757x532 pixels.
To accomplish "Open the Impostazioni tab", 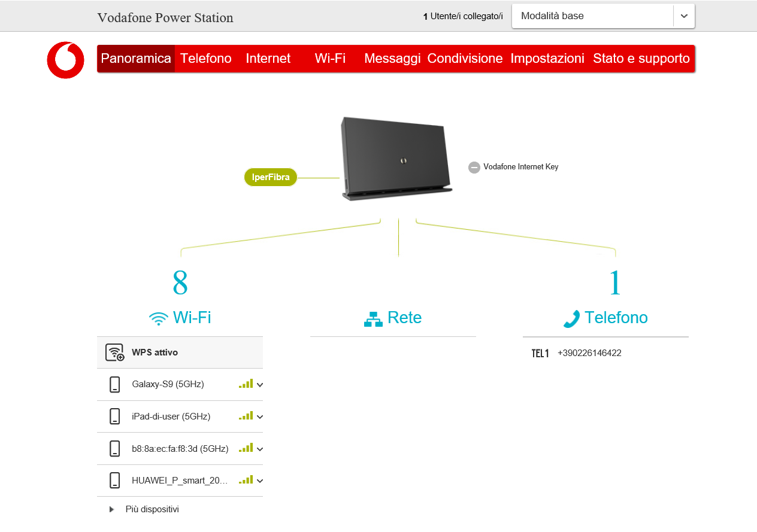I will (x=547, y=59).
